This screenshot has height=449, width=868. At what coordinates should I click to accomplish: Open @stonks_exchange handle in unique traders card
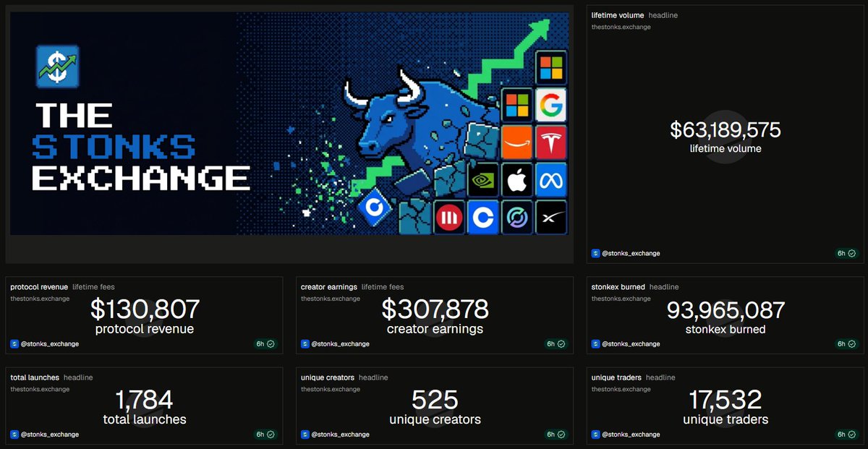click(631, 435)
